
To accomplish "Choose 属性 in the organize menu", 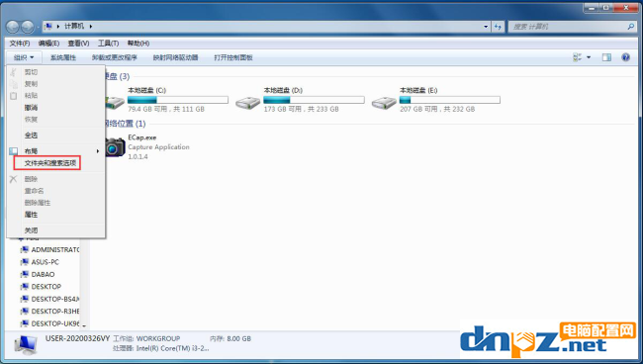I will 31,215.
